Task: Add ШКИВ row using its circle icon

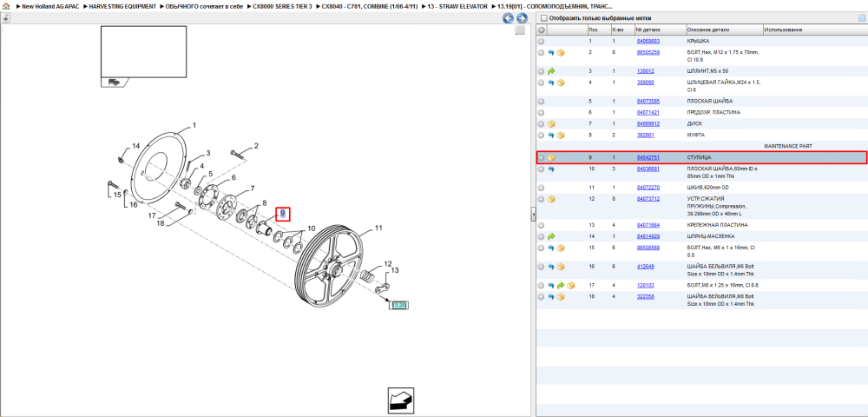Action: coord(542,188)
